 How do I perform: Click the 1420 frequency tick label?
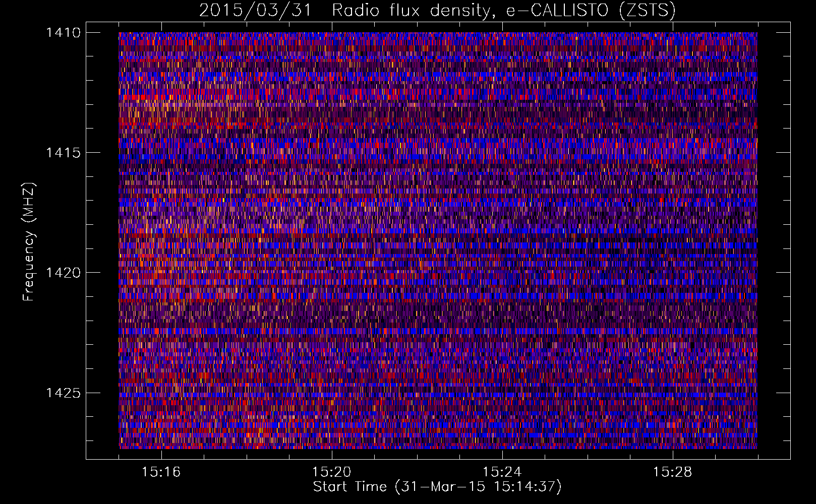click(x=63, y=273)
